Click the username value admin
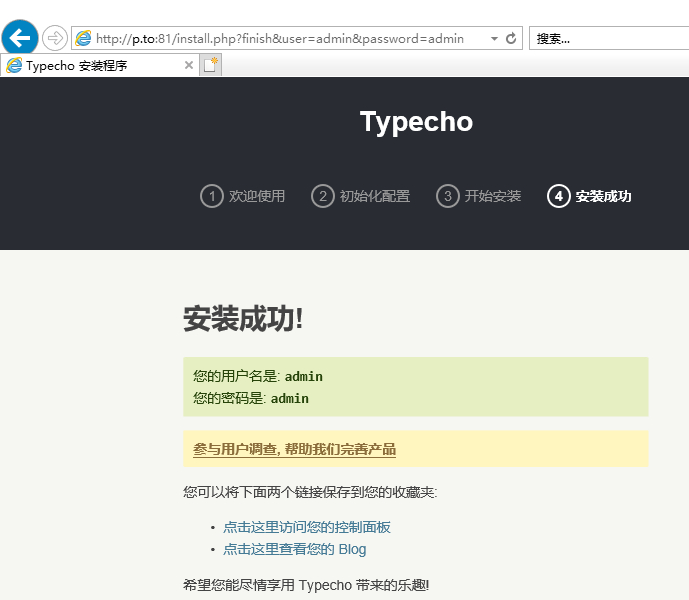 point(304,377)
